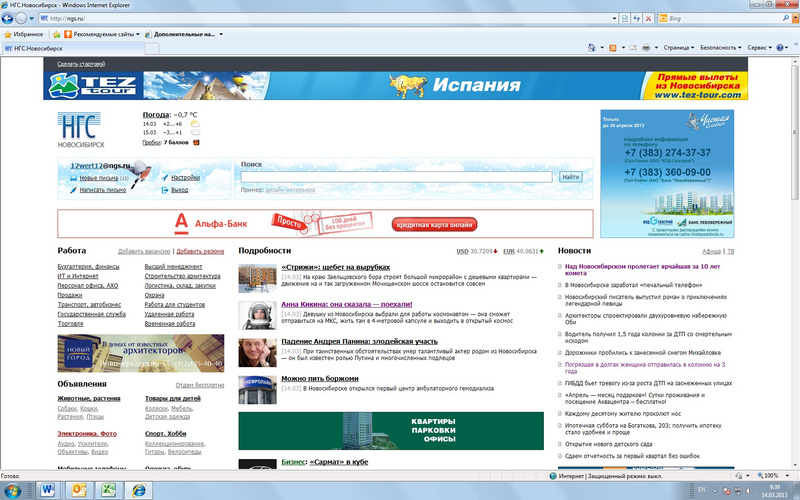Click inside the Поиск search input field

(396, 177)
